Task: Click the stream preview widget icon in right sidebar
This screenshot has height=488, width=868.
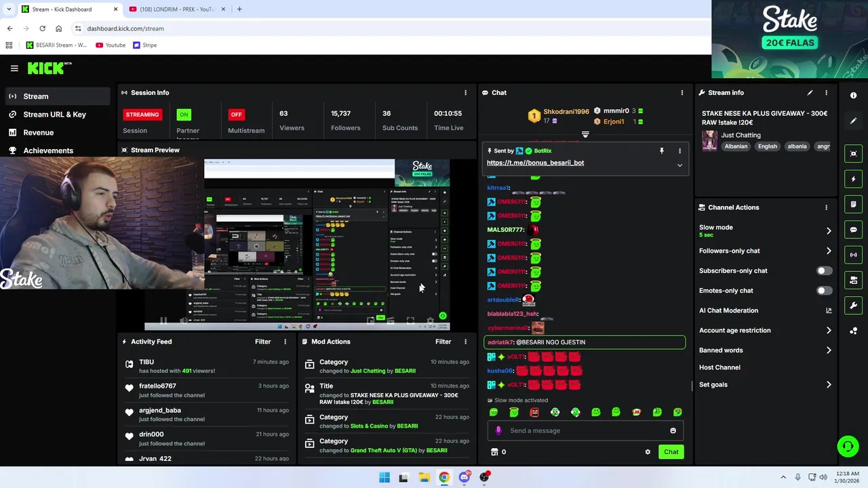Action: coord(854,154)
